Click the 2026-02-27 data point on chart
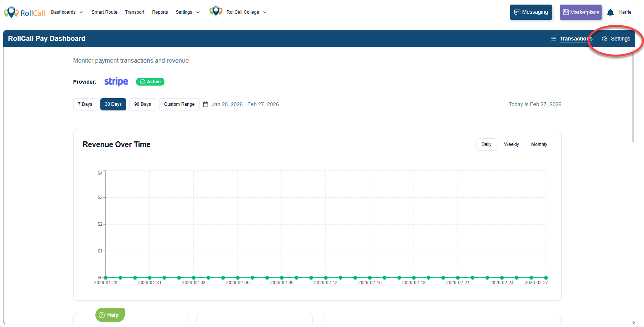The image size is (644, 327). [546, 278]
